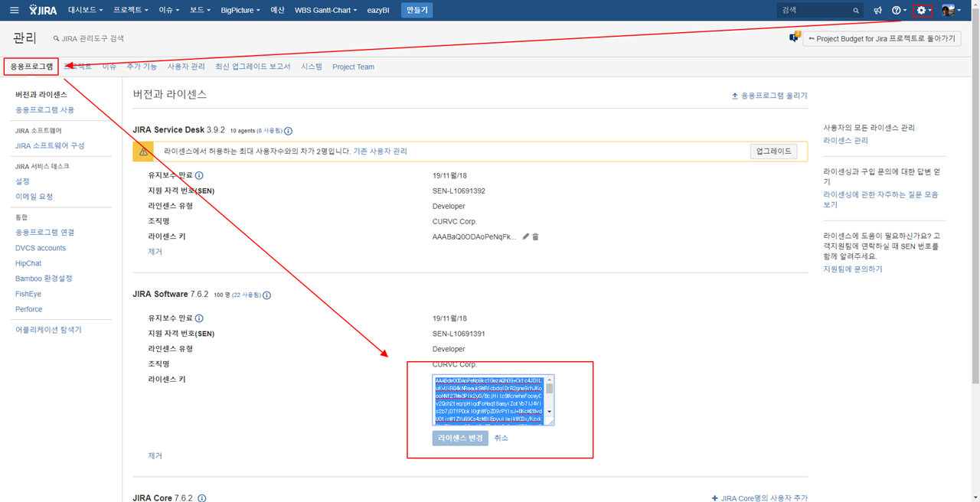Click the JIRA logo
The image size is (980, 502).
pos(43,10)
